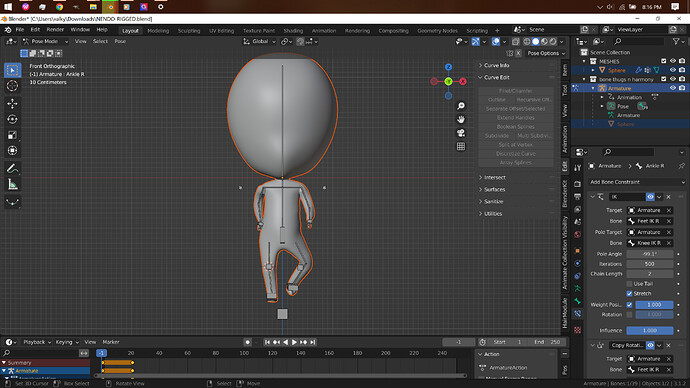Open Render properties tab icon
This screenshot has height=388, width=690.
point(578,184)
